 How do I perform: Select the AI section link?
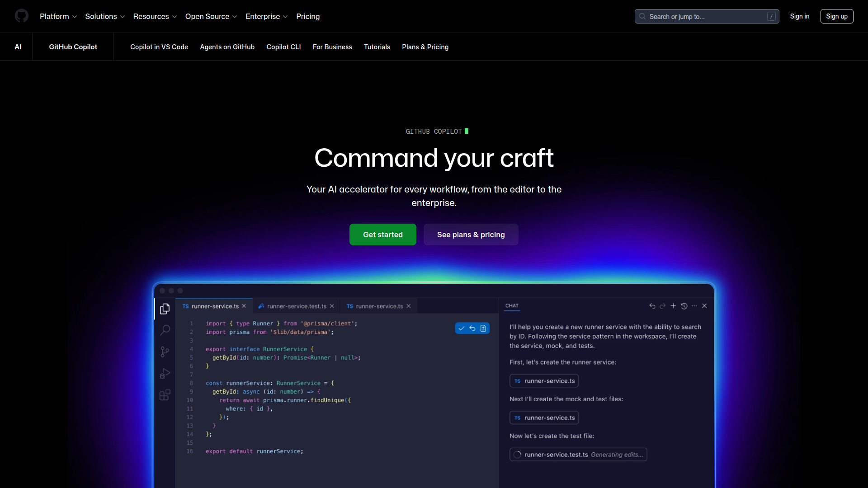pos(18,47)
